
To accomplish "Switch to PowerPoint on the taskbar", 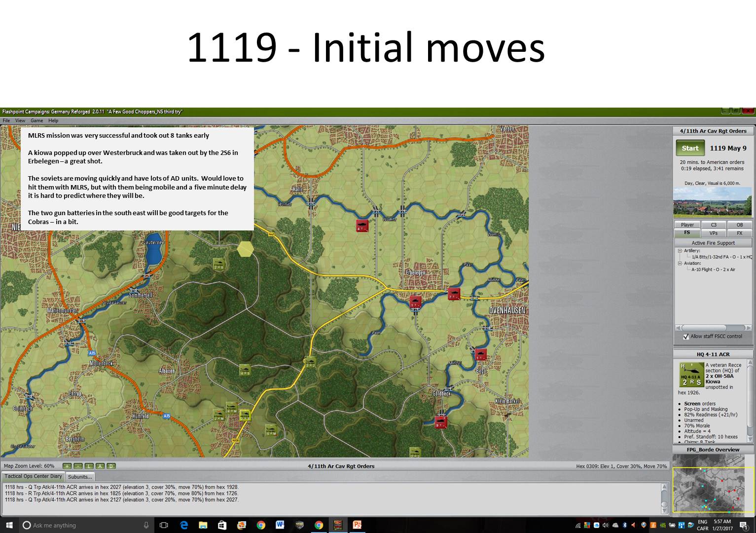I will coord(357,525).
